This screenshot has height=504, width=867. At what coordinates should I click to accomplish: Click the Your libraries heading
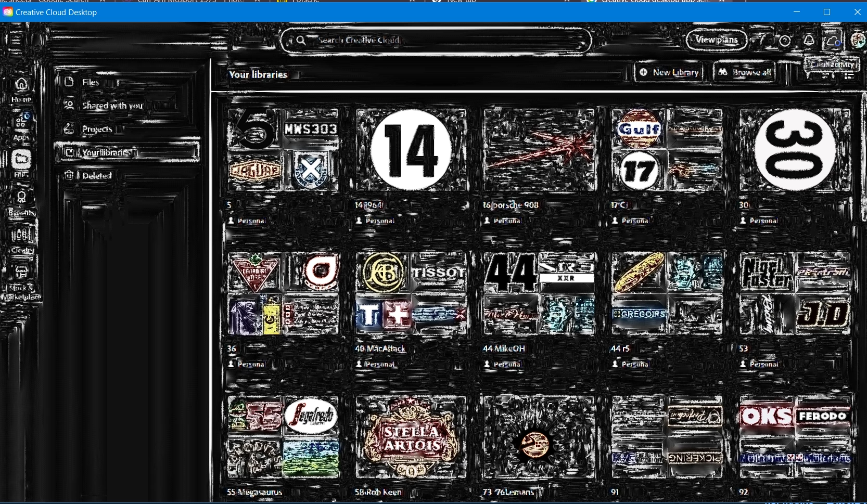pos(258,74)
